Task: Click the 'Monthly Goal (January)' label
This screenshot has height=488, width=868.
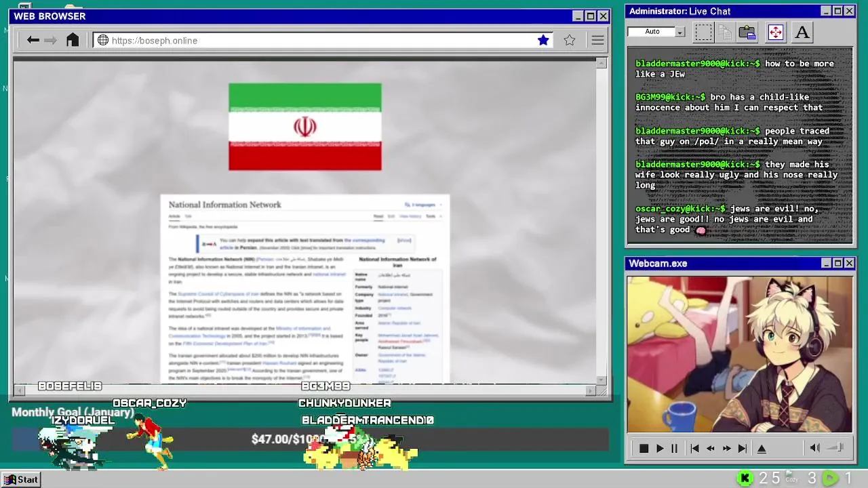Action: pos(73,412)
